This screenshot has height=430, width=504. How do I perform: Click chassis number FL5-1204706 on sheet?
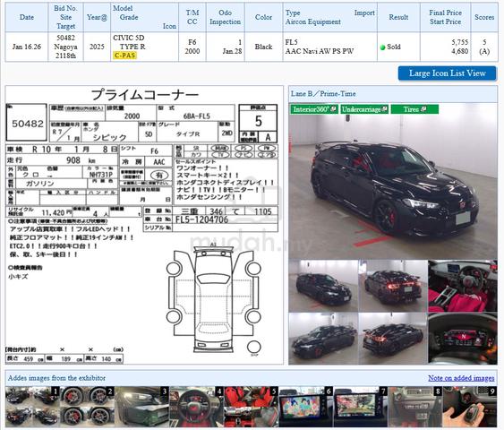pyautogui.click(x=201, y=220)
